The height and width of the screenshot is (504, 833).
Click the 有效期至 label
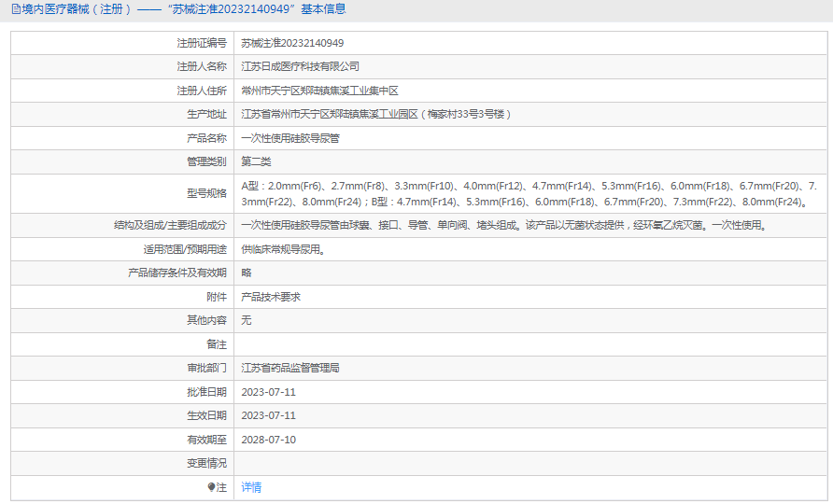[x=206, y=440]
